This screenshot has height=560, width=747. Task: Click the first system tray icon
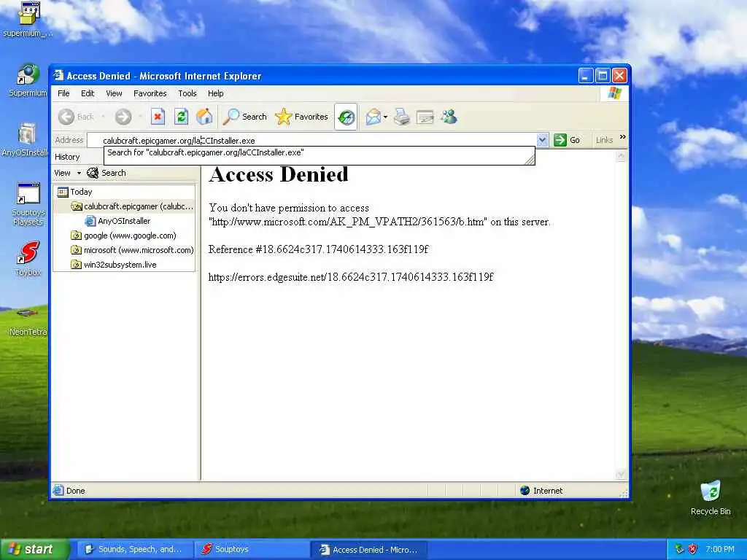679,549
